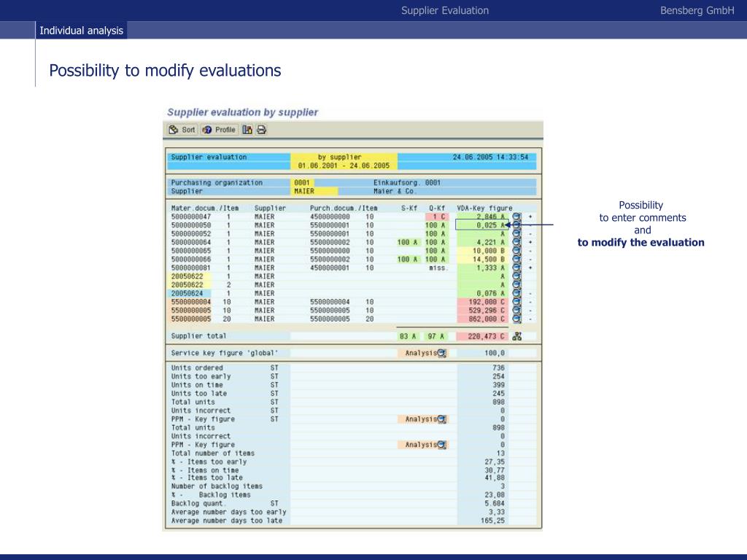Click the Supplier total S-Kf value 83 A
This screenshot has height=560, width=747.
tap(408, 336)
